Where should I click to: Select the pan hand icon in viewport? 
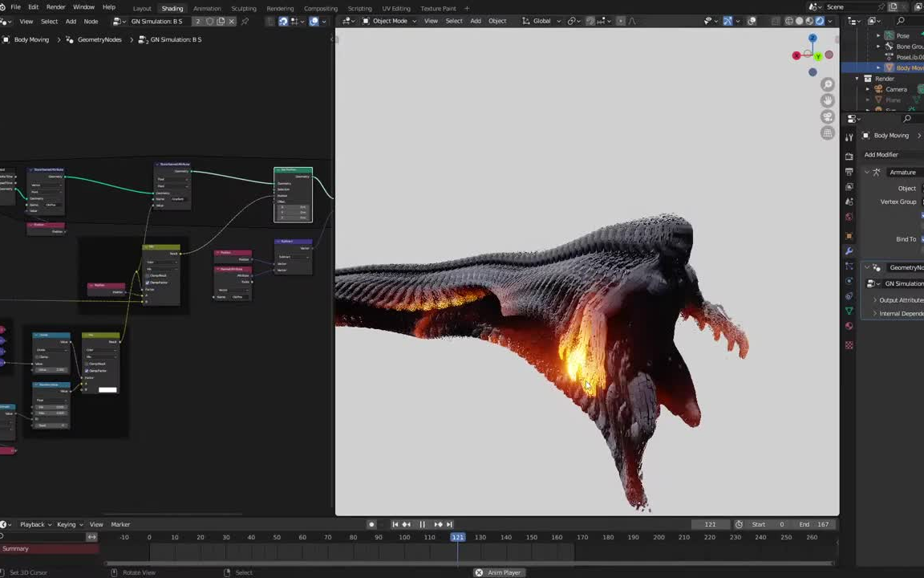point(827,100)
